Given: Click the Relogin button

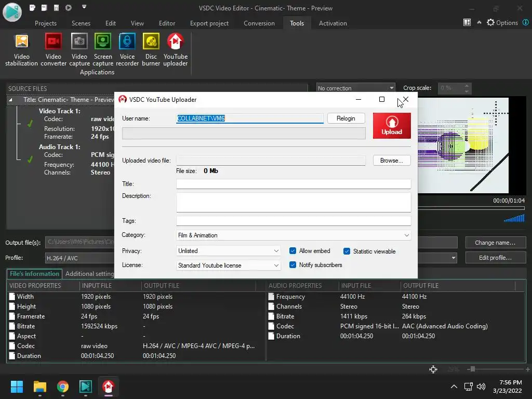Looking at the screenshot, I should [345, 118].
